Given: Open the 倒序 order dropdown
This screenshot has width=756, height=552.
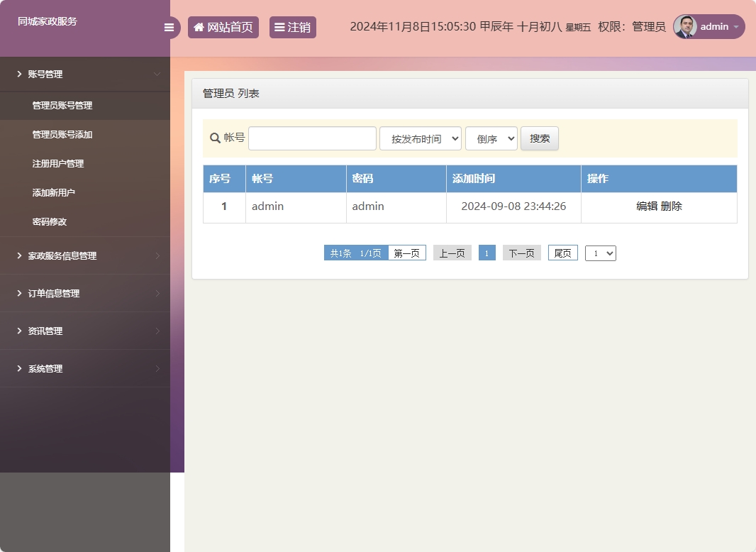Looking at the screenshot, I should point(491,138).
